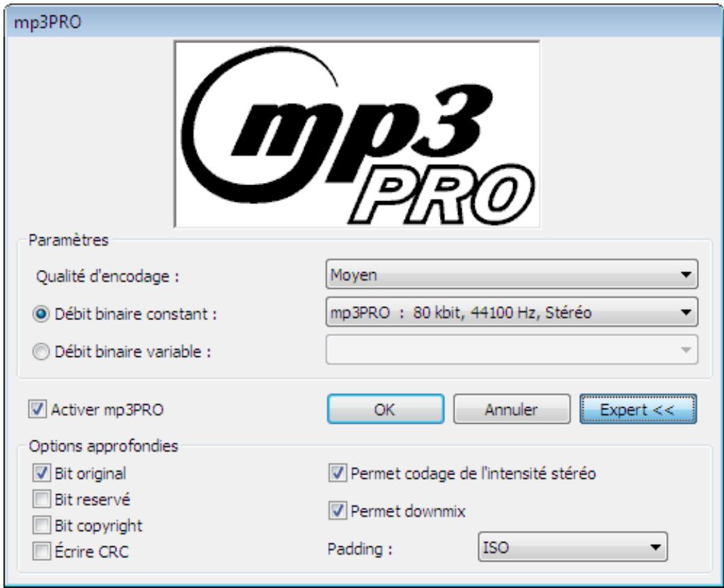Uncheck the Activer mp3PRO checkbox
The image size is (724, 588).
[x=38, y=409]
